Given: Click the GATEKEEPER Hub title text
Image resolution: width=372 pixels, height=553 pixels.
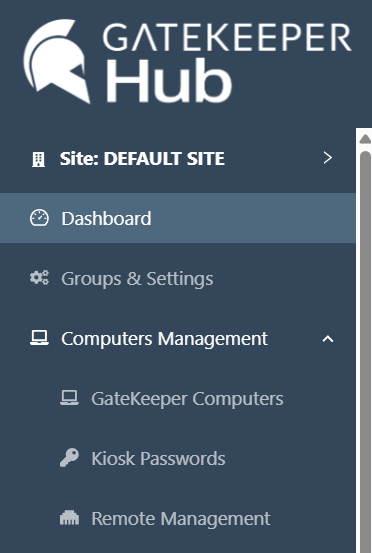Looking at the screenshot, I should (227, 63).
